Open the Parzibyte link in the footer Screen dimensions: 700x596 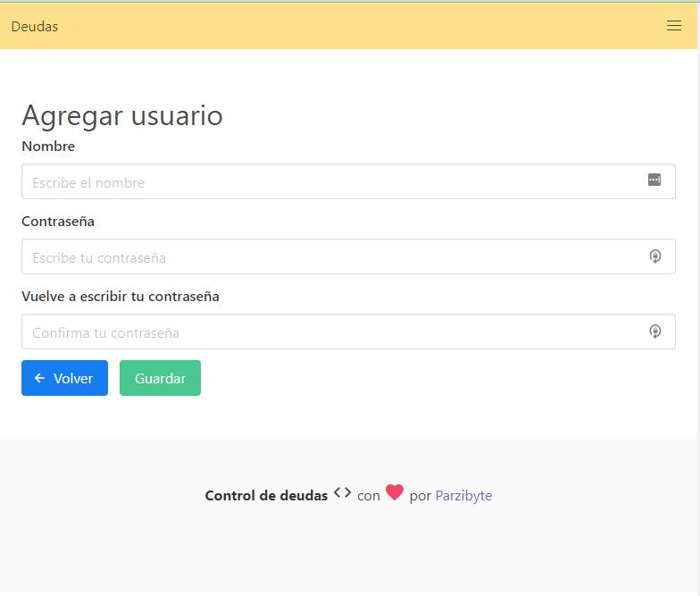(x=463, y=496)
